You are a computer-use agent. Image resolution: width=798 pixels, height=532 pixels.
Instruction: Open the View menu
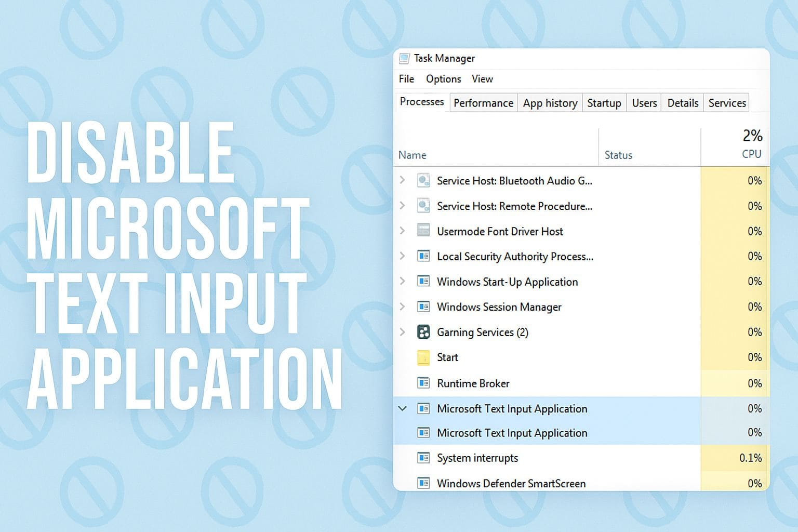[x=482, y=78]
